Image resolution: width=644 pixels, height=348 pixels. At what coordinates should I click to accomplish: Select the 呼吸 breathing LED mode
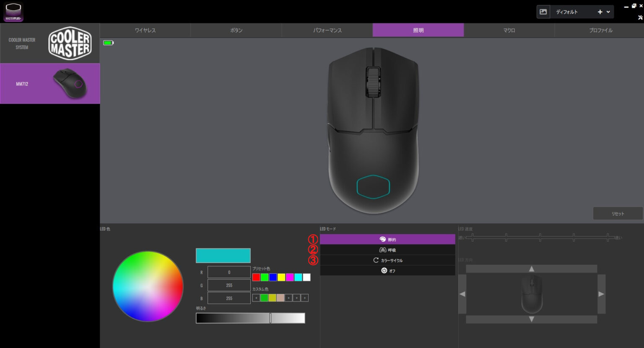click(x=387, y=250)
